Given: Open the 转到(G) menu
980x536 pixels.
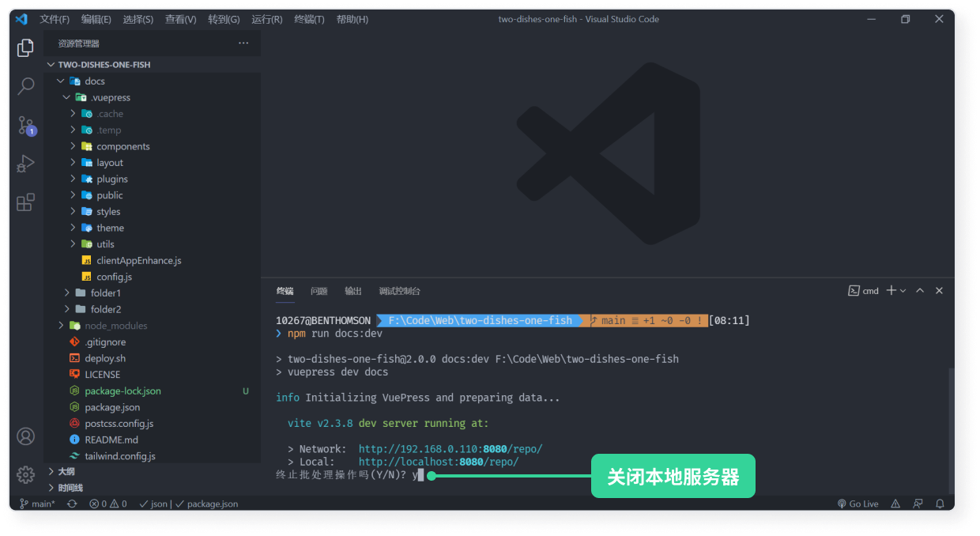Looking at the screenshot, I should [224, 19].
